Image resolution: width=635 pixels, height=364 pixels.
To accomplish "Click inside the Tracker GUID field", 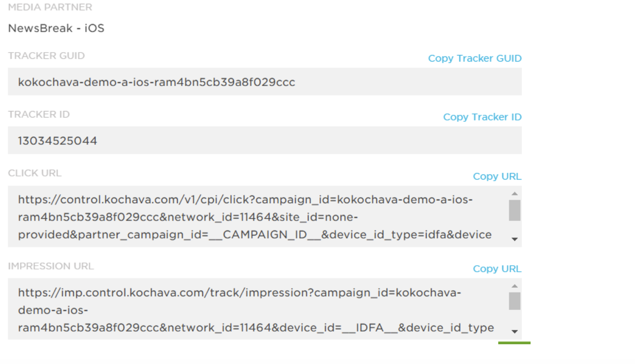I will tap(264, 82).
